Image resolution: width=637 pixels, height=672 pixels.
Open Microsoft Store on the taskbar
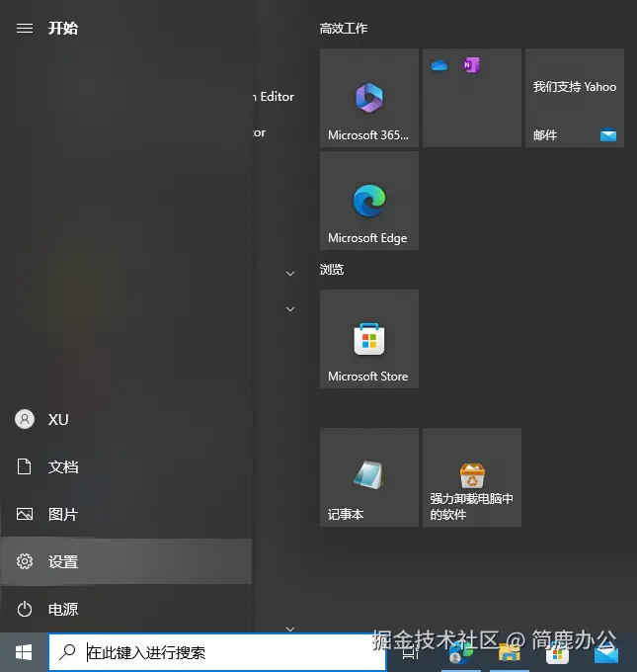557,654
